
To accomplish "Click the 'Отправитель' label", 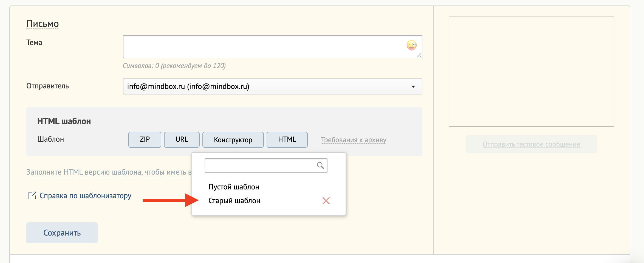I will (47, 86).
